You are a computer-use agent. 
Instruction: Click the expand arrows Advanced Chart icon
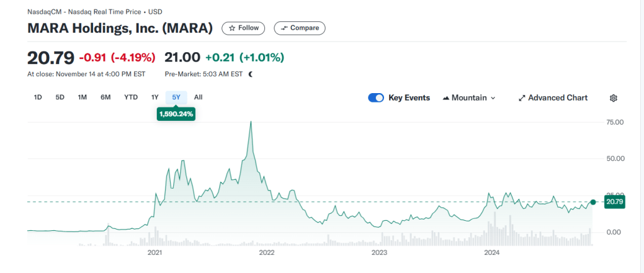click(521, 98)
